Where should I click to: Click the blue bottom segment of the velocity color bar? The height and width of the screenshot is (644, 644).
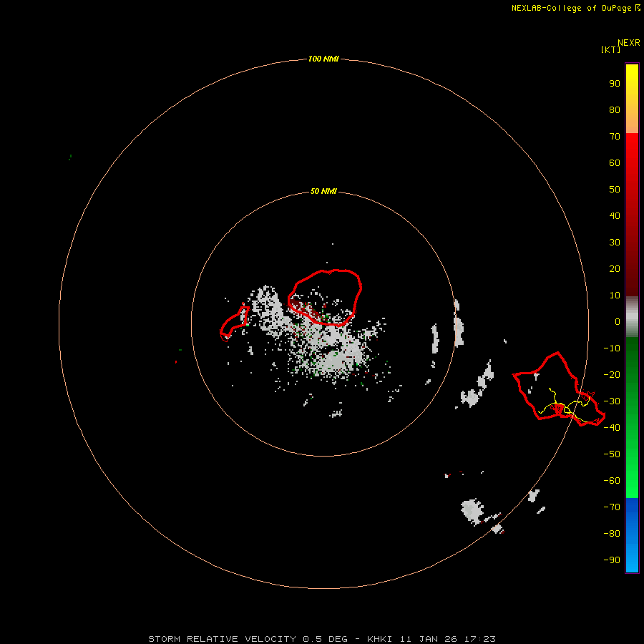pos(632,535)
